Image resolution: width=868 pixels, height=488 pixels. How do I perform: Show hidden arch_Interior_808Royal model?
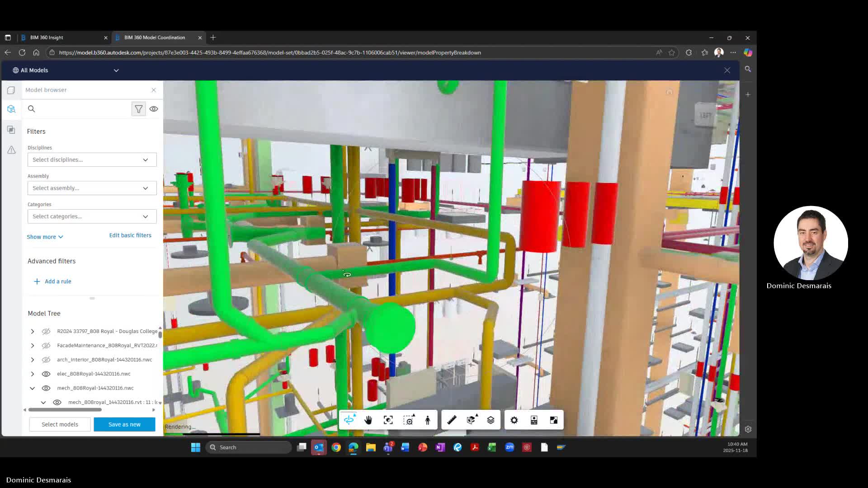coord(46,360)
